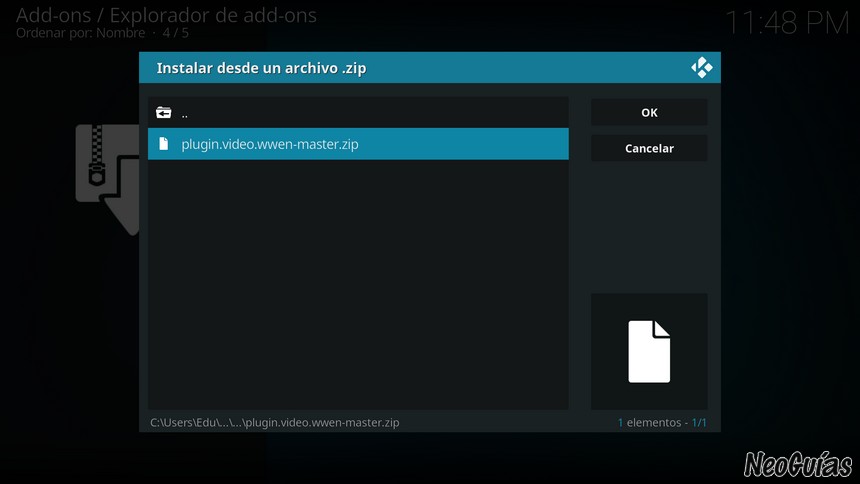This screenshot has height=484, width=860.
Task: Click the Kodi logo in dialog header
Action: tap(701, 68)
